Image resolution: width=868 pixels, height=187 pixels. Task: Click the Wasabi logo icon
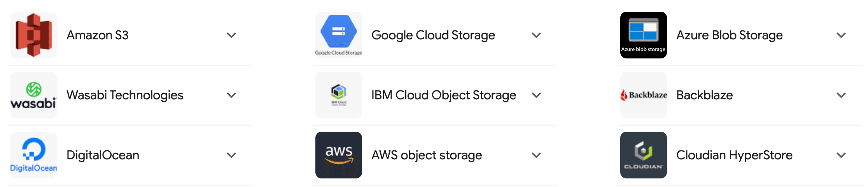(x=34, y=95)
